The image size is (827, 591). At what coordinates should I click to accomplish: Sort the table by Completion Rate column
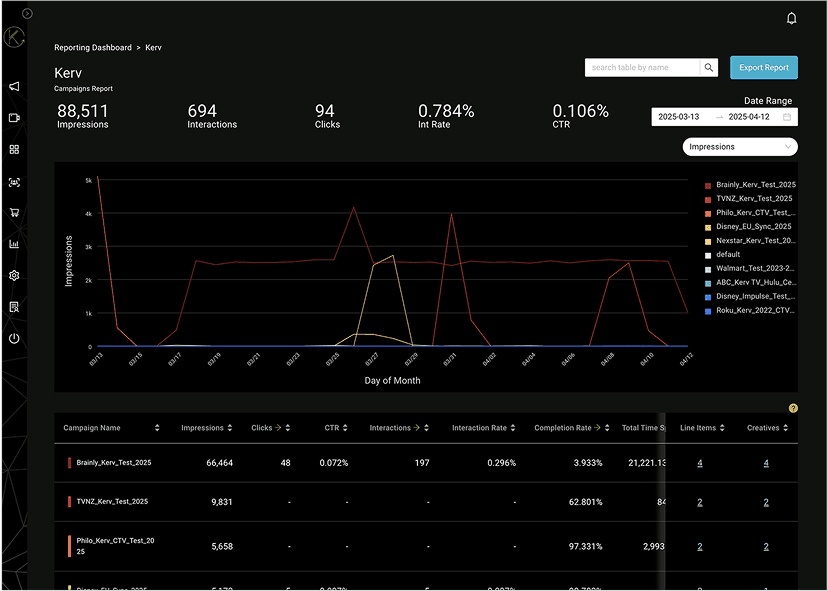pyautogui.click(x=607, y=428)
